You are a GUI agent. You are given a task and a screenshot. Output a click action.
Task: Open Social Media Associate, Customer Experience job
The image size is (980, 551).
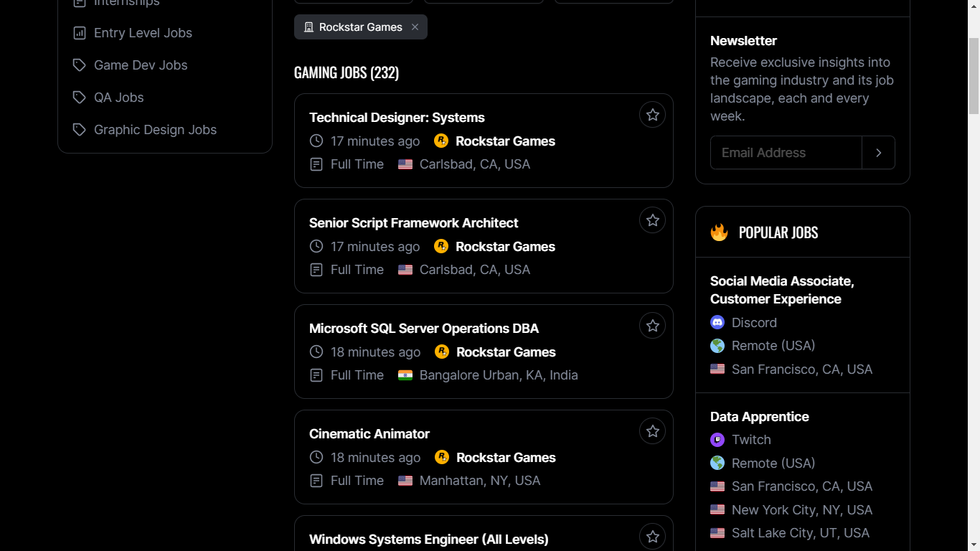[782, 290]
